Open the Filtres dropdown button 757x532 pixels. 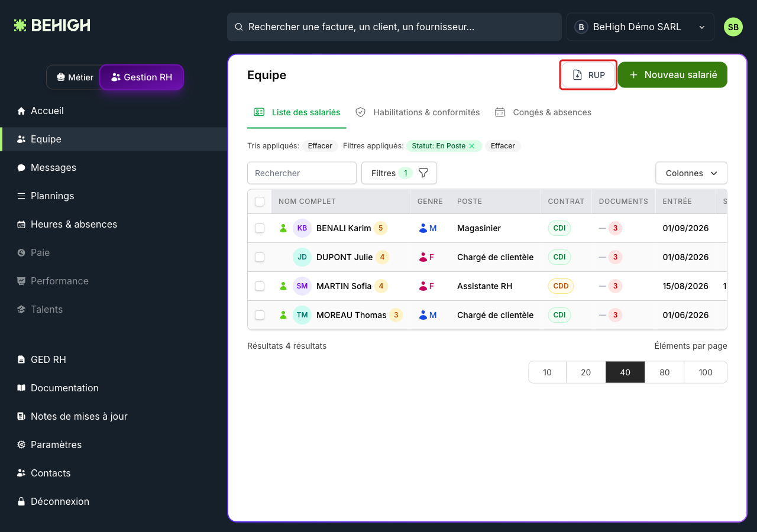[399, 173]
